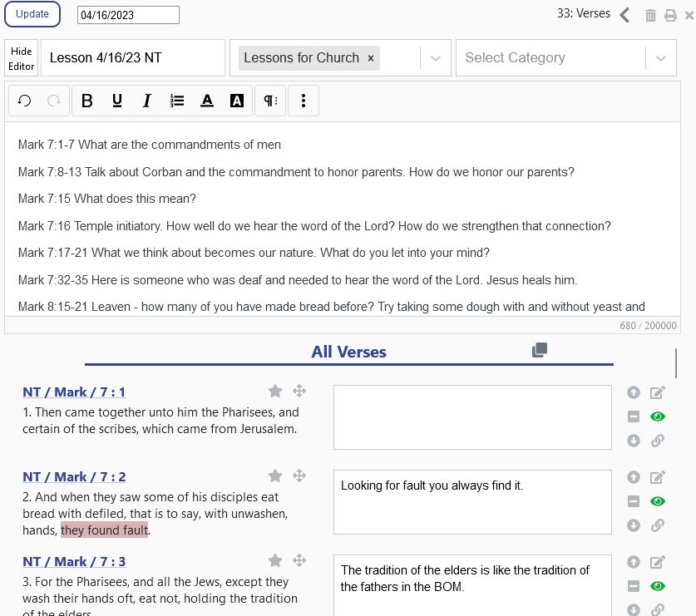Image resolution: width=696 pixels, height=616 pixels.
Task: Open the NT / Mark / 7 : 2 link
Action: click(74, 476)
